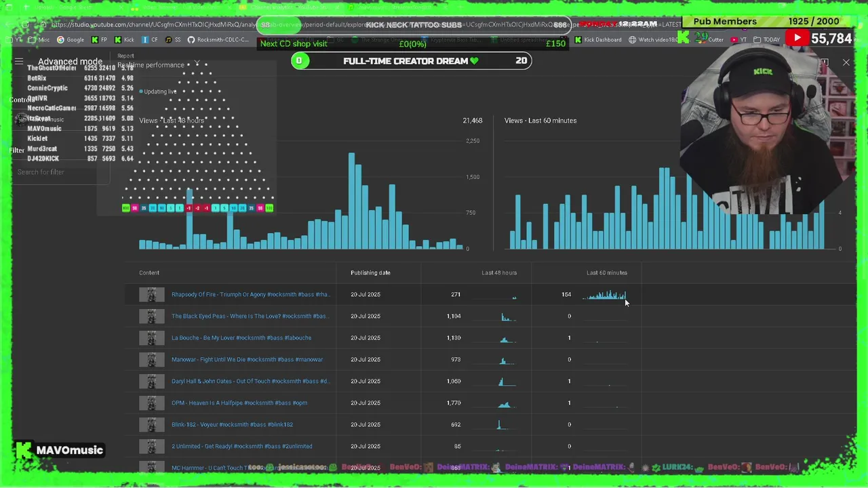The width and height of the screenshot is (868, 488).
Task: Click the Content column header
Action: point(149,272)
